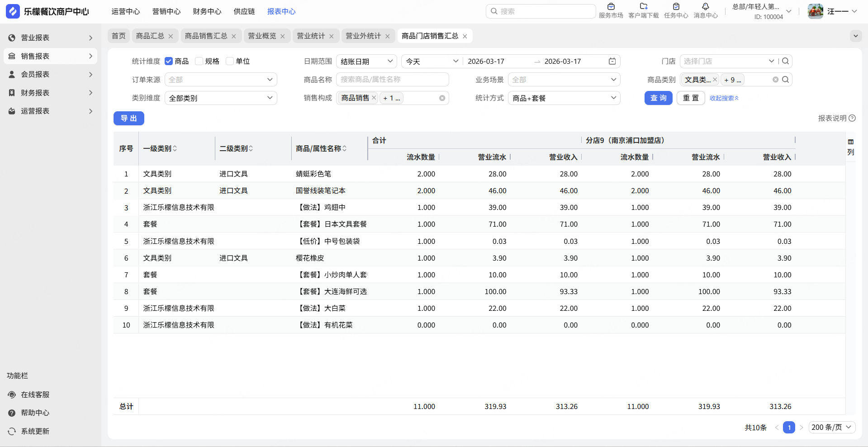
Task: Click the 报表说明 help question icon
Action: pyautogui.click(x=852, y=118)
